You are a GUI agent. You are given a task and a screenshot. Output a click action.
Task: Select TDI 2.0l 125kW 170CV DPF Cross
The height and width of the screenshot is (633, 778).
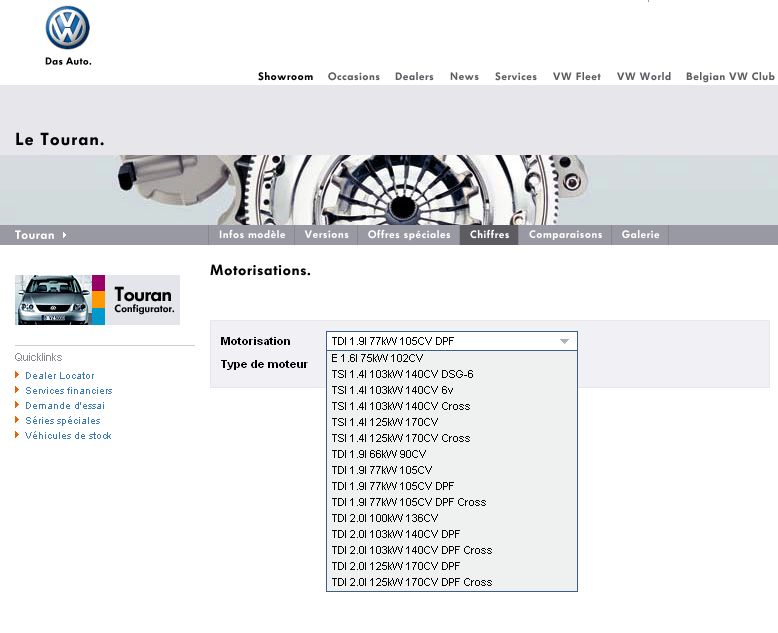[452, 582]
